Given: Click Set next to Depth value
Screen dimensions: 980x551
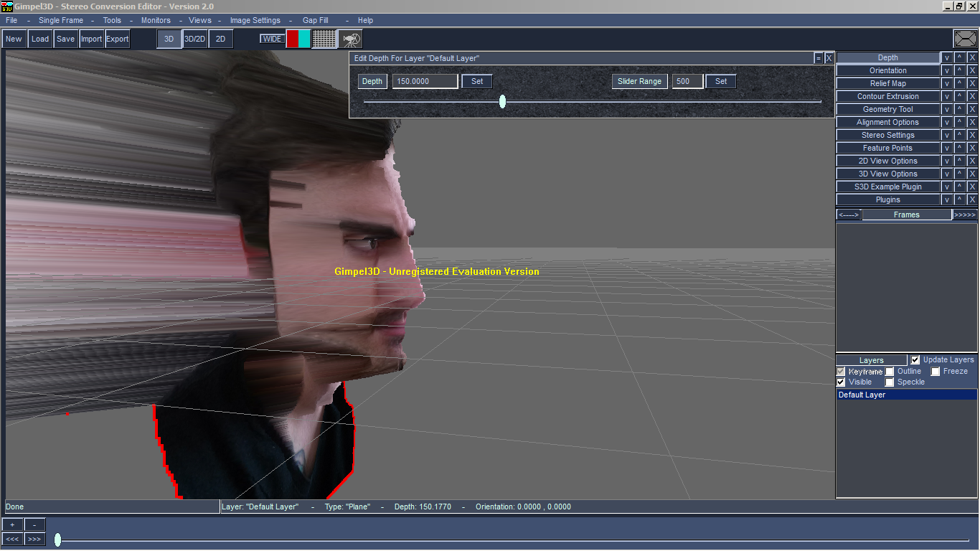Looking at the screenshot, I should click(477, 82).
